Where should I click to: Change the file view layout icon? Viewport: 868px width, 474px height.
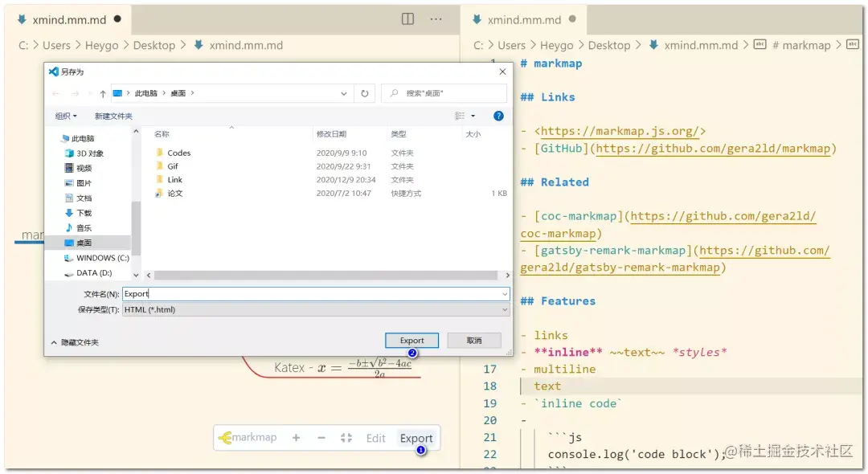[x=460, y=116]
